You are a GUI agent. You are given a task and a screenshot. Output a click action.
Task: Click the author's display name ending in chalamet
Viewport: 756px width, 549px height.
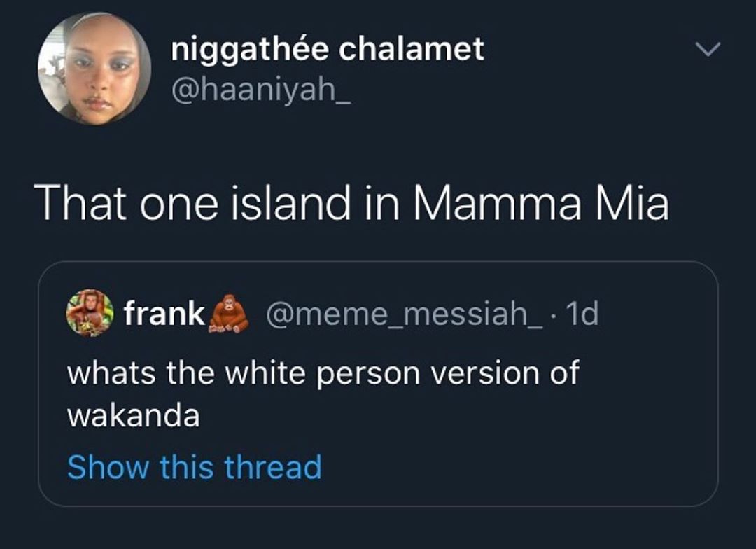[x=328, y=49]
